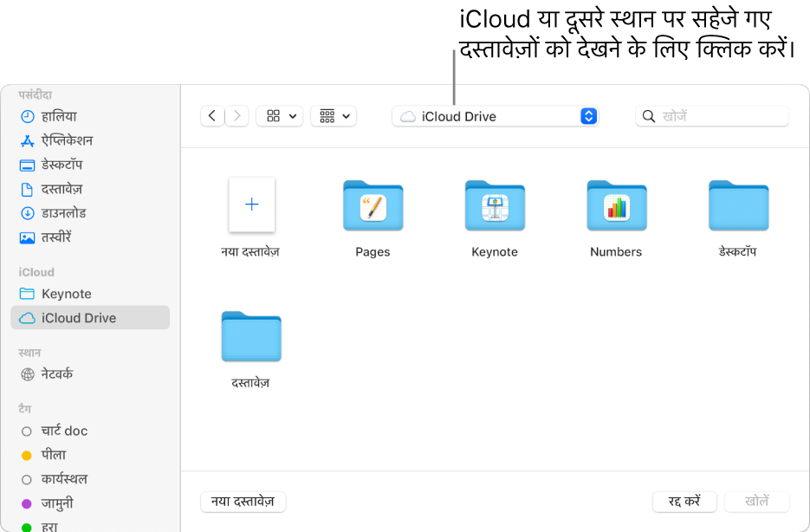Screen dimensions: 810x532
Task: Select iCloud Drive in the sidebar
Action: [x=90, y=318]
